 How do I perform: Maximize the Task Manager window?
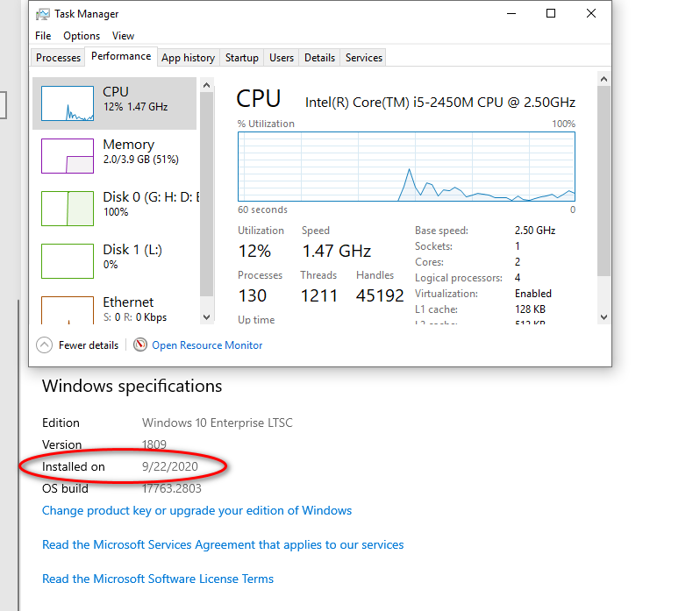click(x=551, y=14)
